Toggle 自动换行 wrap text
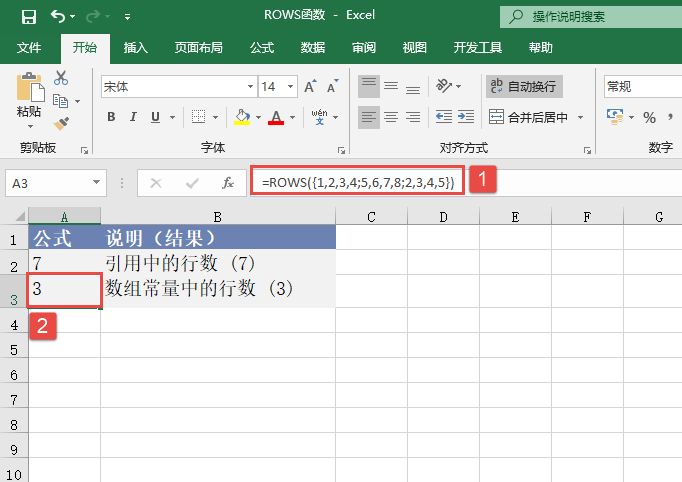 [524, 86]
